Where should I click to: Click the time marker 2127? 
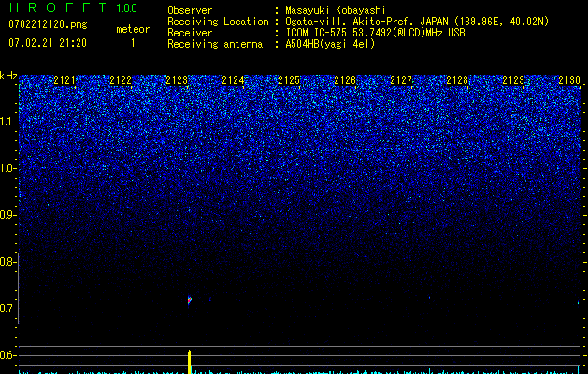coord(401,80)
